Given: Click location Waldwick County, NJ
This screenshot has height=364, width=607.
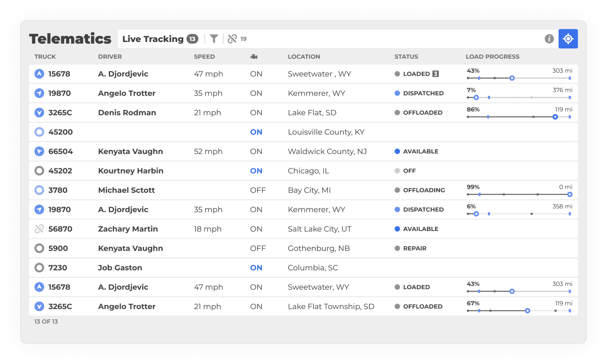Looking at the screenshot, I should click(x=327, y=151).
